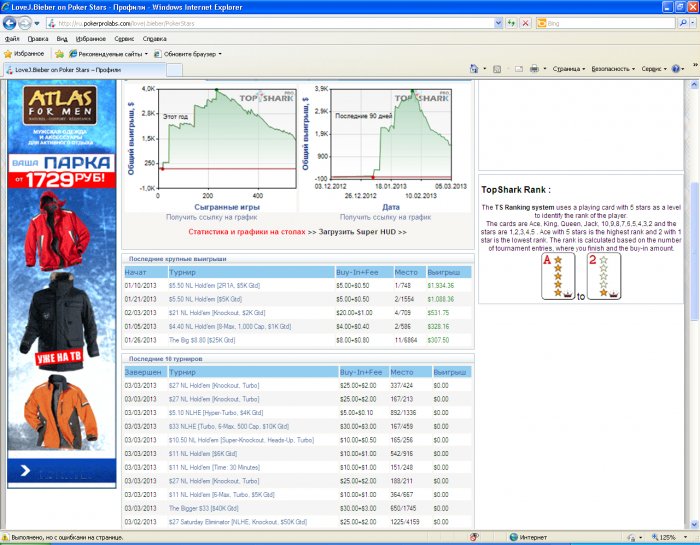Viewport: 700px width, 545px height.
Task: Click the Home page icon
Action: click(x=474, y=69)
